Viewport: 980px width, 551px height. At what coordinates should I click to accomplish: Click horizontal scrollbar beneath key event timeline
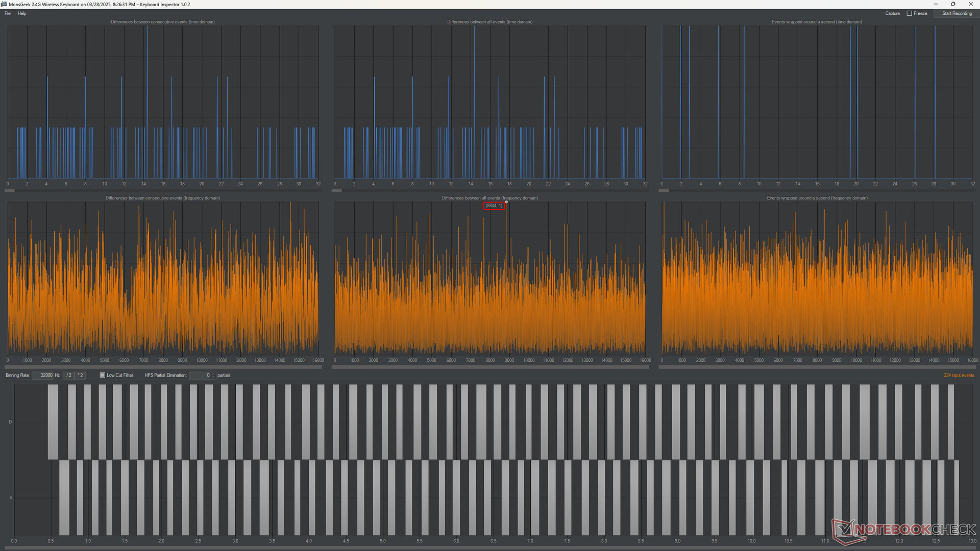490,548
